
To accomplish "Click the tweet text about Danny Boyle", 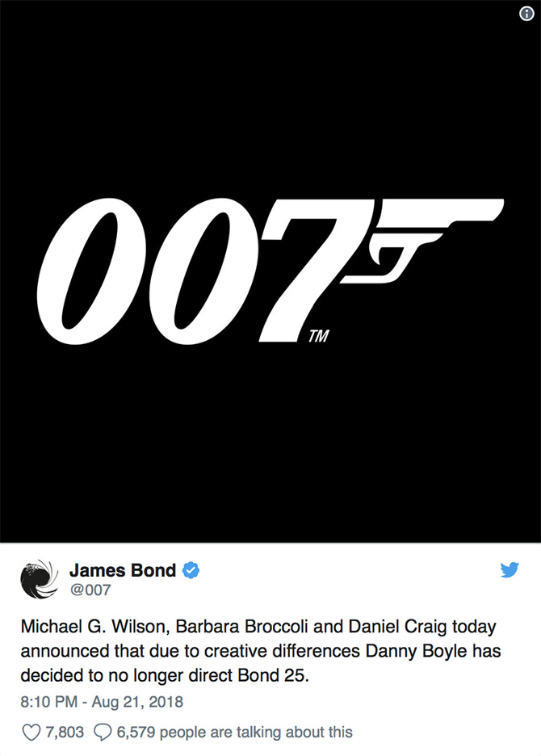I will pyautogui.click(x=260, y=651).
